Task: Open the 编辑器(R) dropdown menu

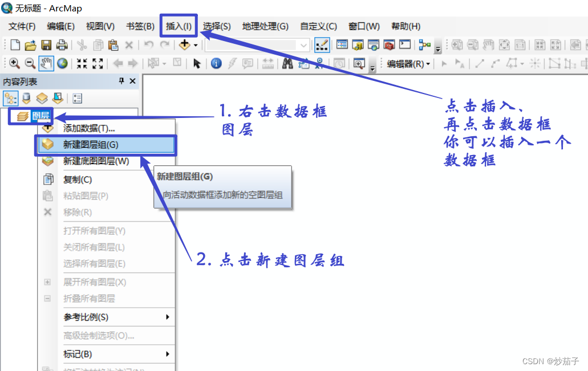Action: point(408,64)
